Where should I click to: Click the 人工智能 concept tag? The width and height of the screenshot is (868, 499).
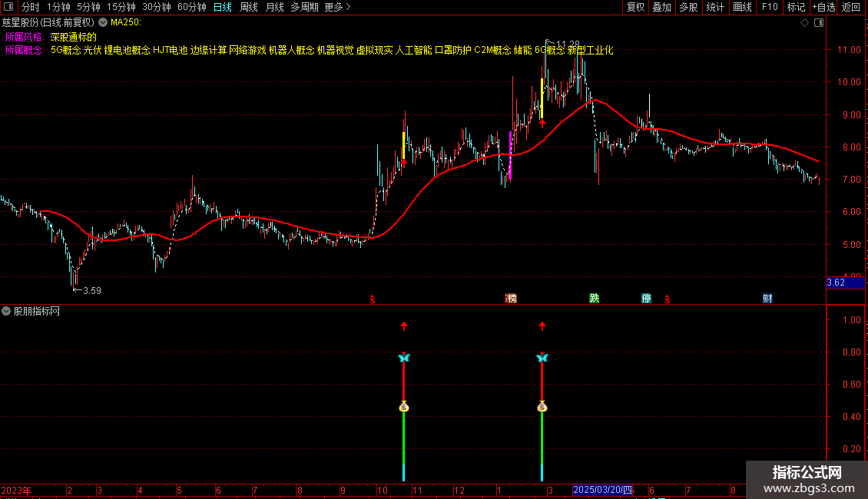tap(413, 51)
